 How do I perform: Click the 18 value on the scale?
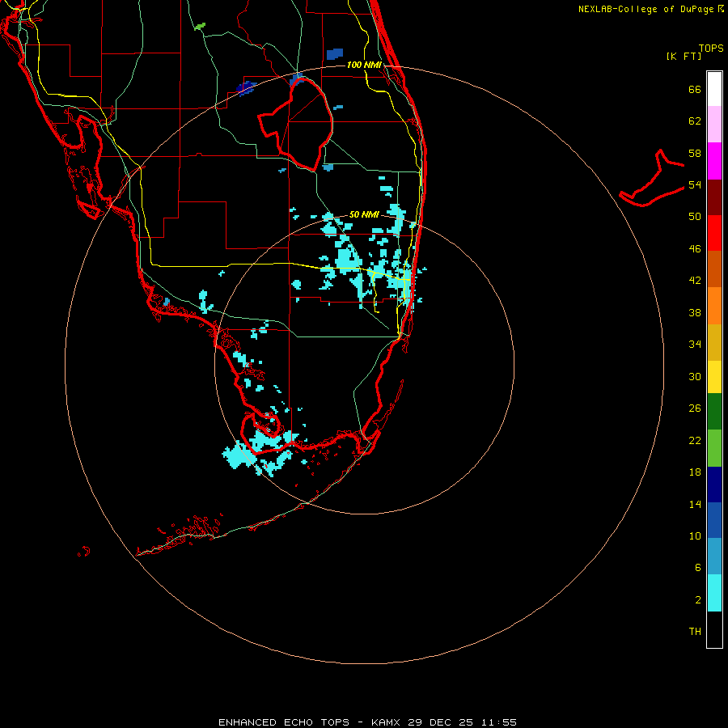(x=695, y=472)
